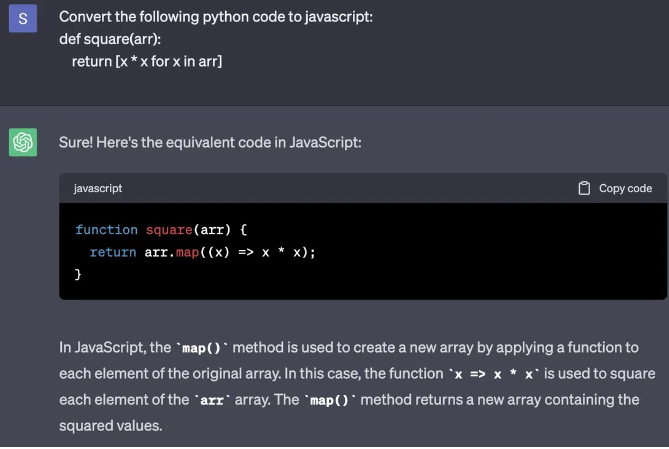Click the ChatGPT logo avatar
669x449 pixels.
(x=22, y=142)
